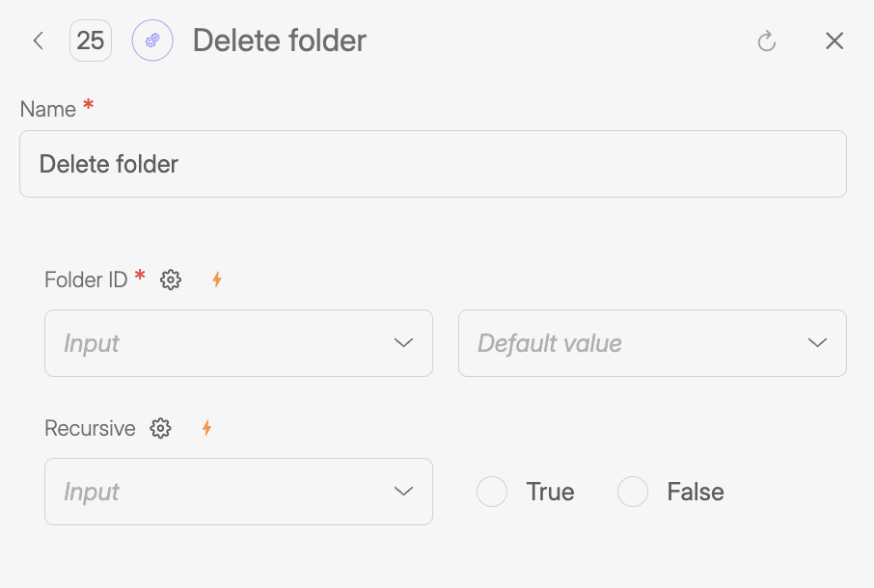
Task: Click the chevron arrow in Default value field
Action: (x=817, y=343)
